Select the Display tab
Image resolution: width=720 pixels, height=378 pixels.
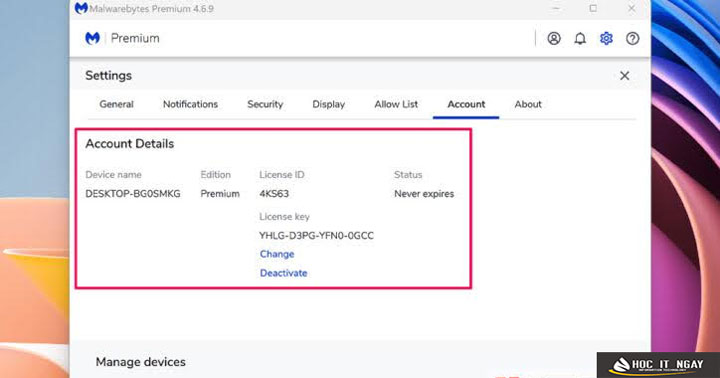point(328,104)
